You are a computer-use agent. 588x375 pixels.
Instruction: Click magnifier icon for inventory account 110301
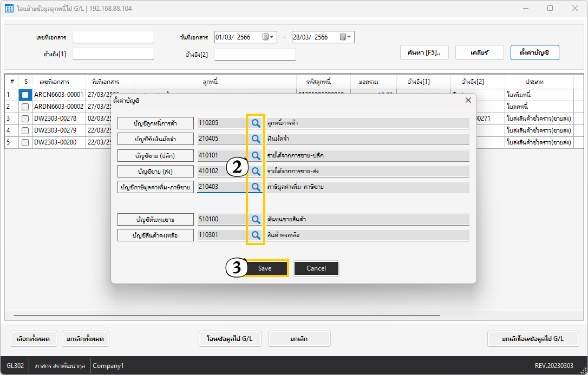coord(256,235)
